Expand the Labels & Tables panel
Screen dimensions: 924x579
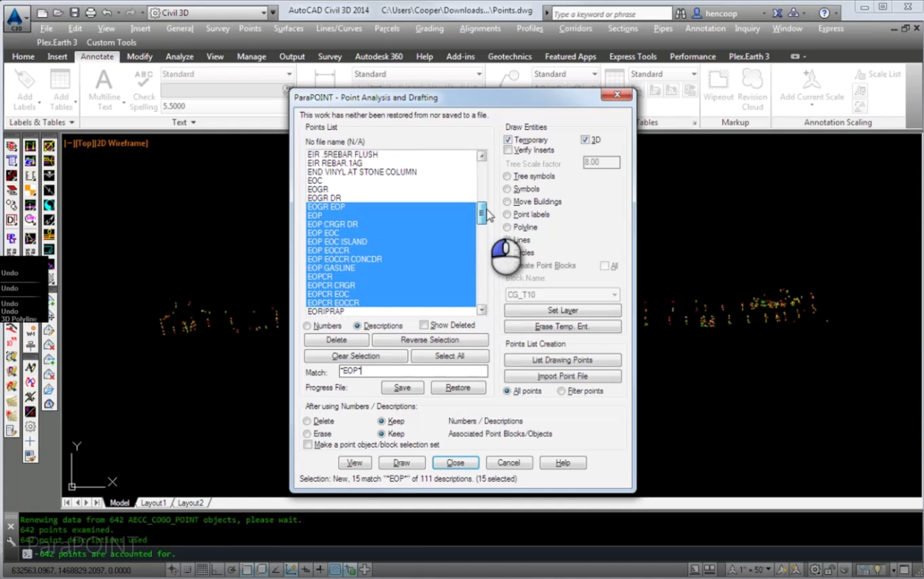pos(42,122)
